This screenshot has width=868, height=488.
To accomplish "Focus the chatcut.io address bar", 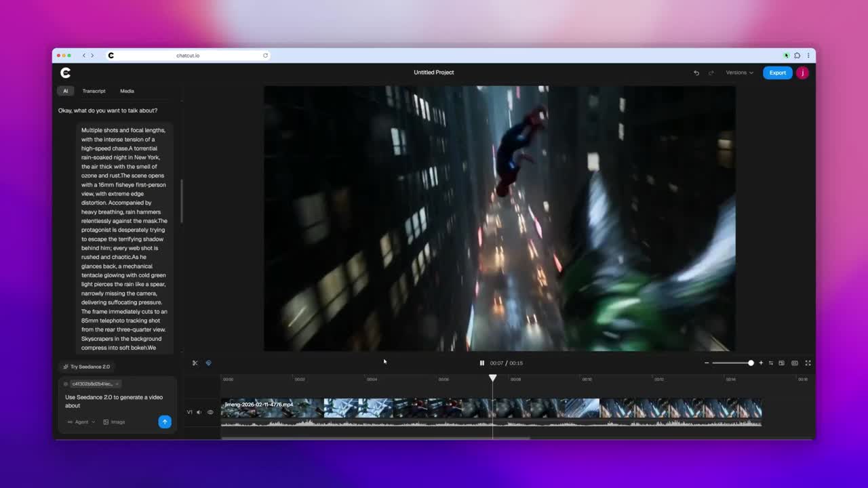I will (x=188, y=56).
